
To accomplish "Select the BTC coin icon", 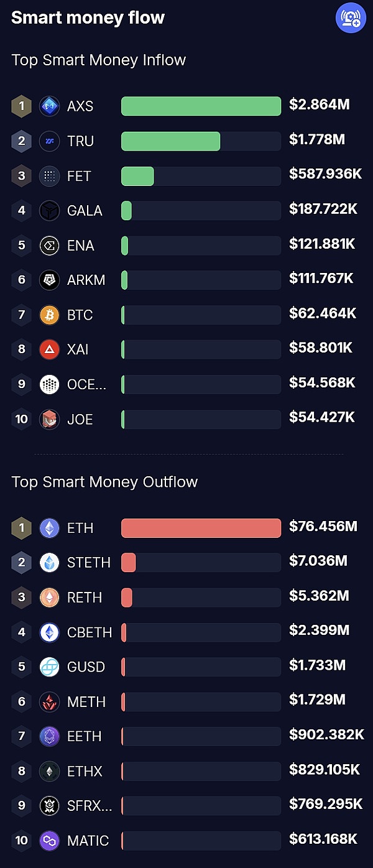I will (50, 315).
